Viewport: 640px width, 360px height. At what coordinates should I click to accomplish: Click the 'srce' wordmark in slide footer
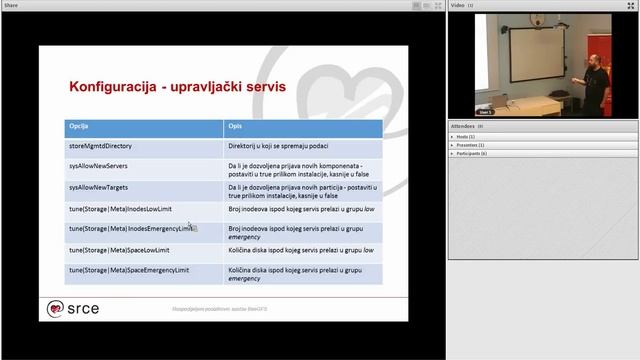(83, 309)
